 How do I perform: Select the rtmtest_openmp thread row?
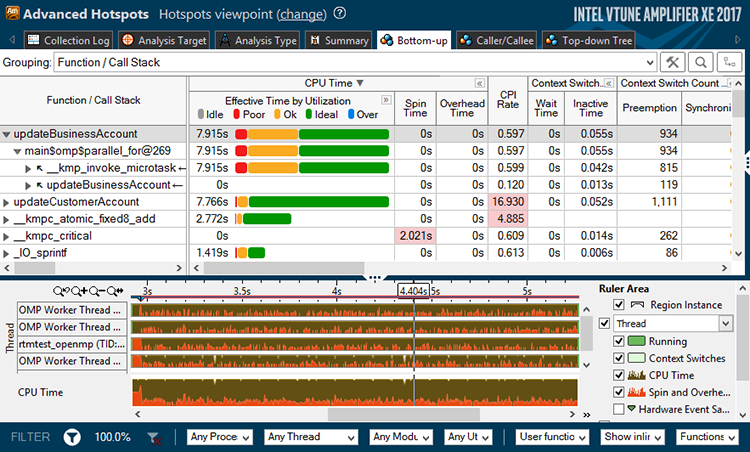72,344
